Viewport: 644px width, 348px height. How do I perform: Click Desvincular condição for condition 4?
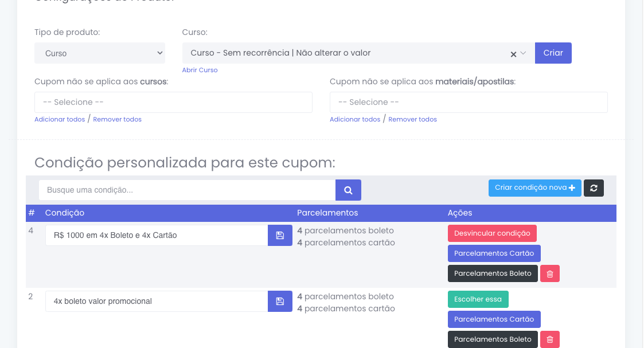click(491, 233)
